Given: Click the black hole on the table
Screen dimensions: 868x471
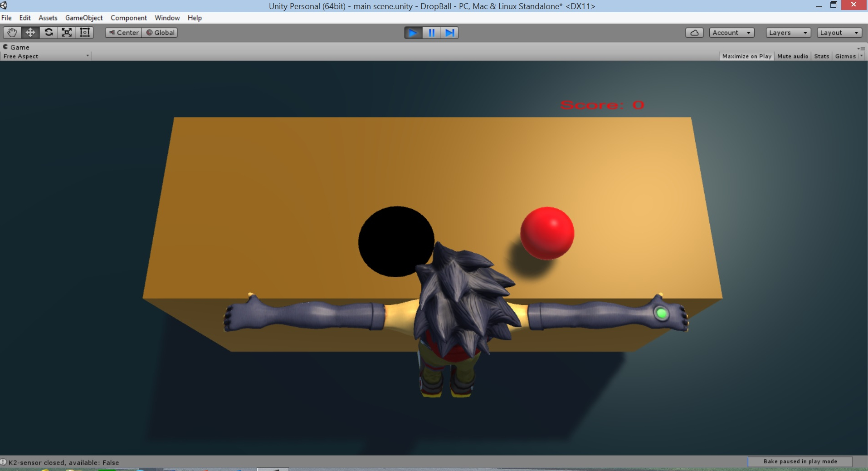Looking at the screenshot, I should tap(396, 241).
